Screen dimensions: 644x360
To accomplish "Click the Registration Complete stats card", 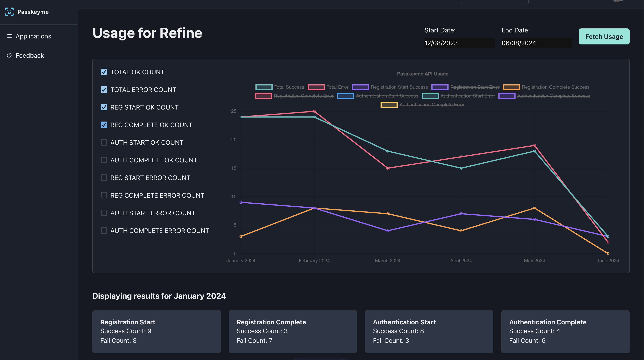I will pos(293,331).
